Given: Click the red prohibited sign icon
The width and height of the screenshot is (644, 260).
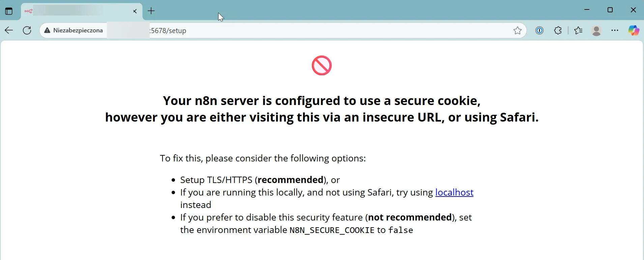Looking at the screenshot, I should click(x=322, y=66).
